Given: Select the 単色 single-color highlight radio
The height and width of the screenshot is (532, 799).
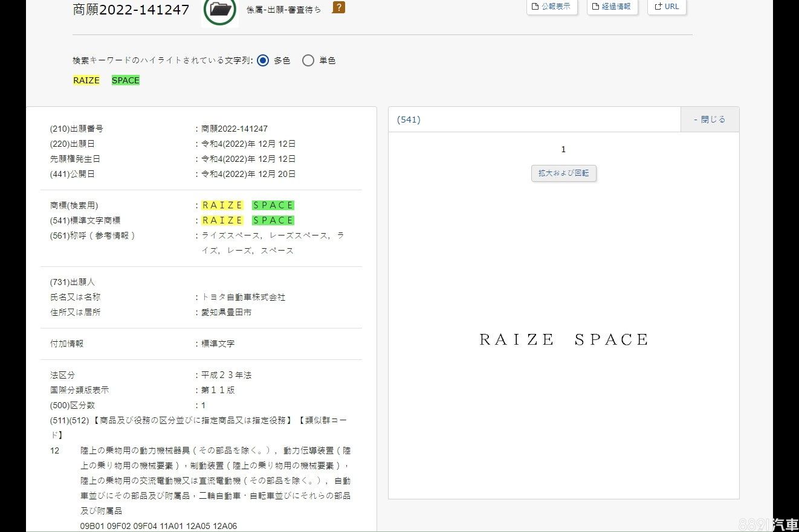Looking at the screenshot, I should click(x=308, y=60).
